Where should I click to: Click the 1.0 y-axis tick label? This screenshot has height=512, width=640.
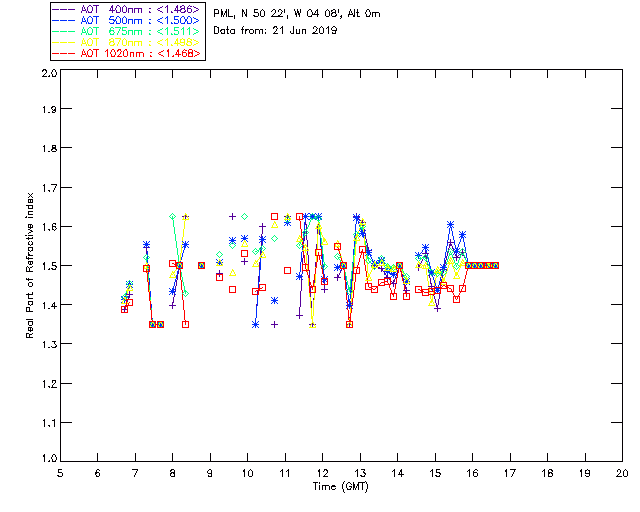click(x=49, y=458)
